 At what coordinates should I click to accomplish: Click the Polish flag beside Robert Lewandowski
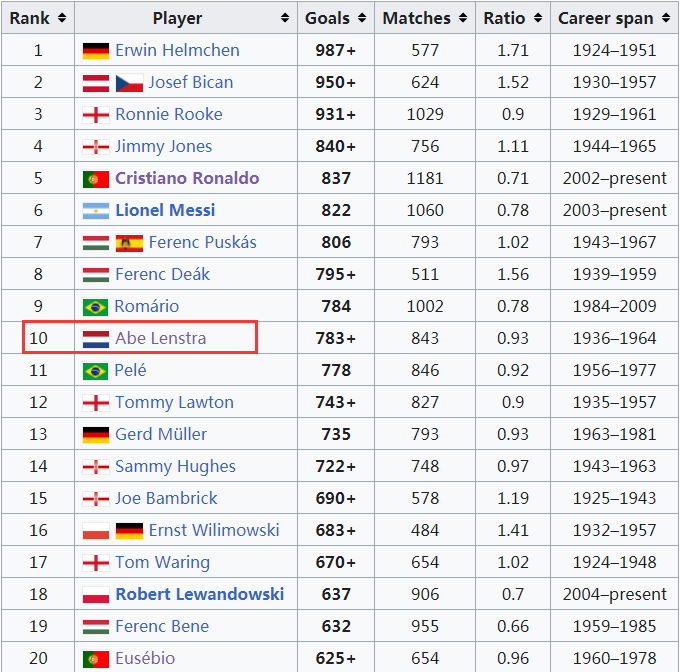(x=95, y=594)
